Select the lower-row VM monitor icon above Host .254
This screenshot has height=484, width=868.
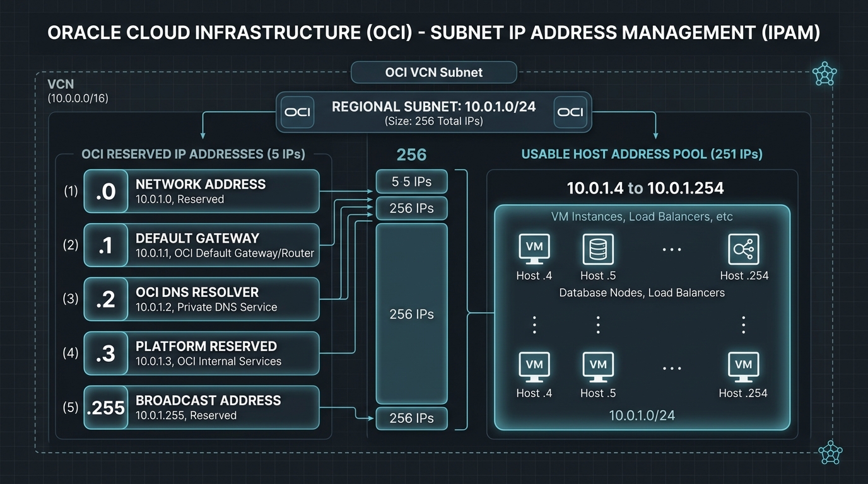743,368
